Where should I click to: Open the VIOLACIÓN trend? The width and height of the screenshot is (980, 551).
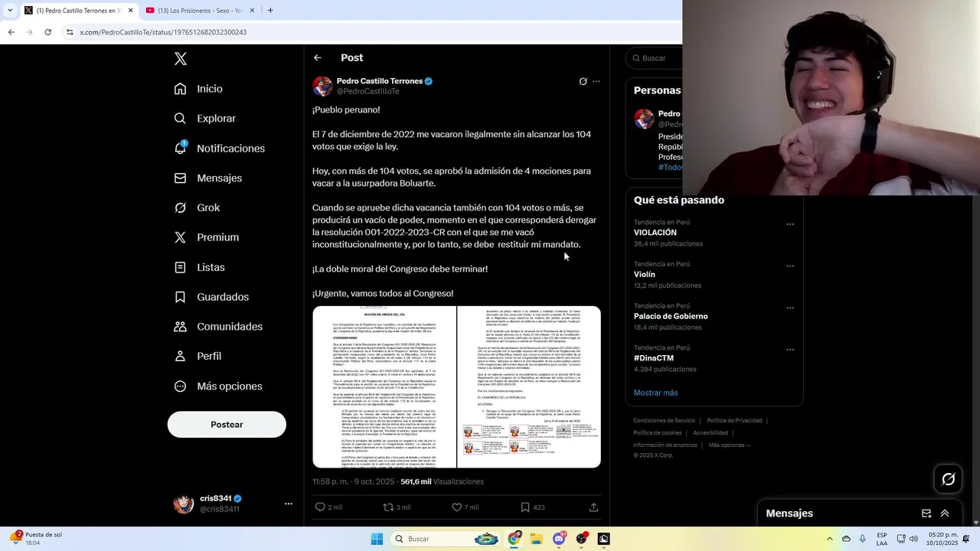pyautogui.click(x=655, y=233)
